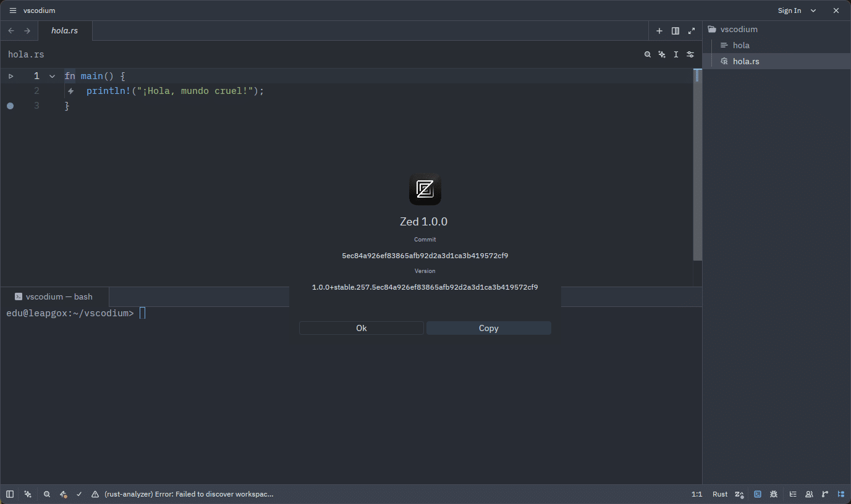Change the Rust language mode

point(720,494)
